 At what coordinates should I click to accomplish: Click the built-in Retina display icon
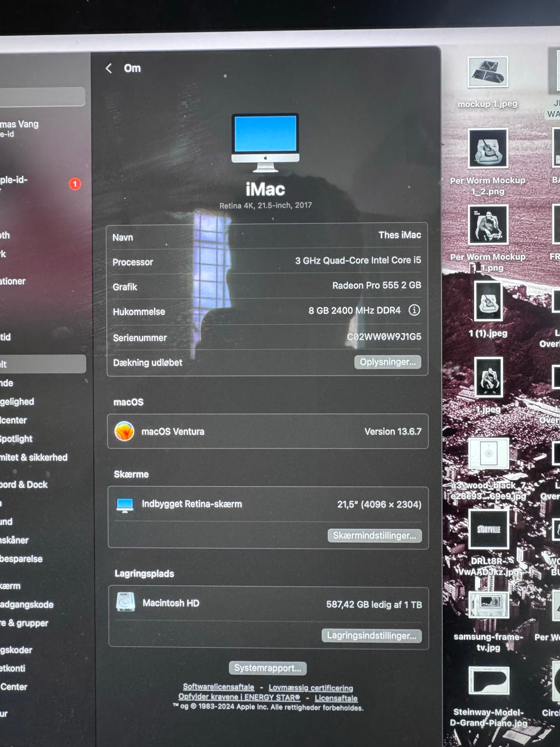(125, 505)
